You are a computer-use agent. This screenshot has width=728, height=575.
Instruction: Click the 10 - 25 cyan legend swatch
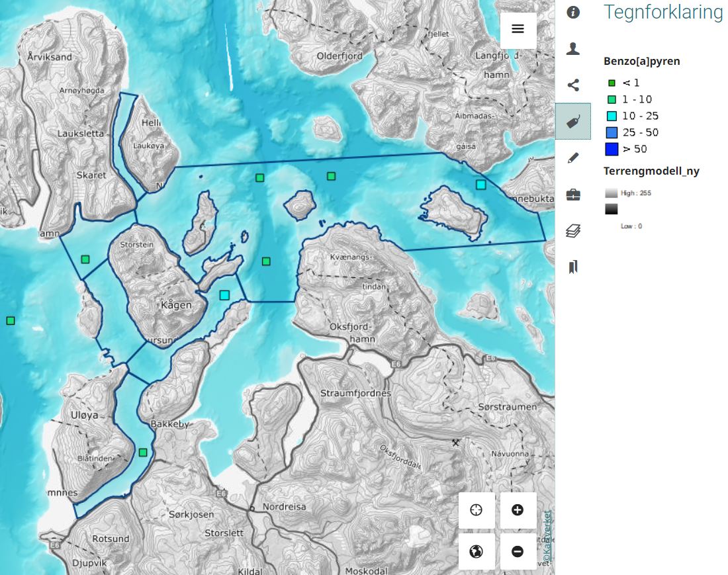(612, 116)
